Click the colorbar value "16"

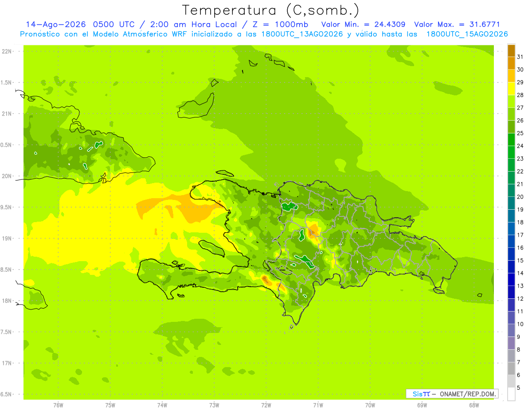(x=521, y=248)
